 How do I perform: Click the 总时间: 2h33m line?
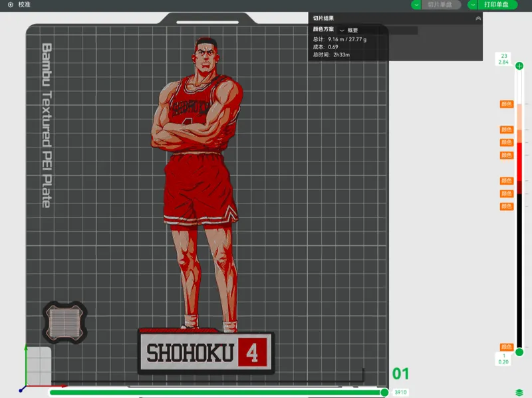coord(331,54)
